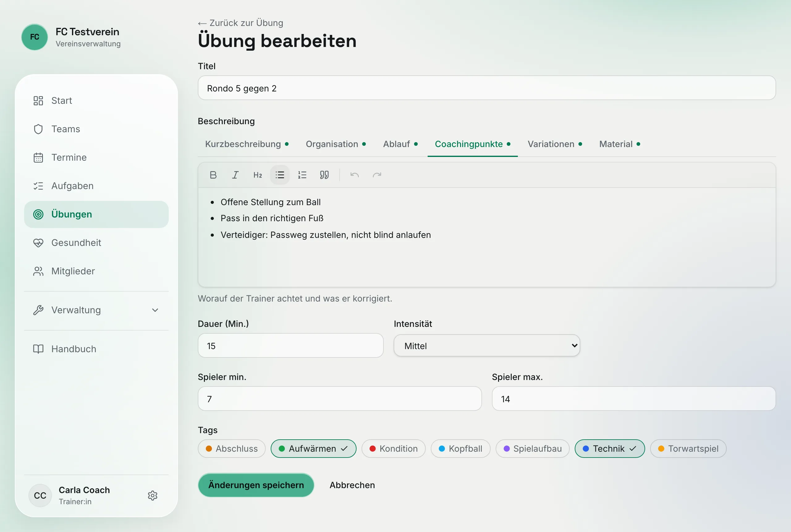
Task: Open Gesundheit in sidebar
Action: pyautogui.click(x=96, y=243)
